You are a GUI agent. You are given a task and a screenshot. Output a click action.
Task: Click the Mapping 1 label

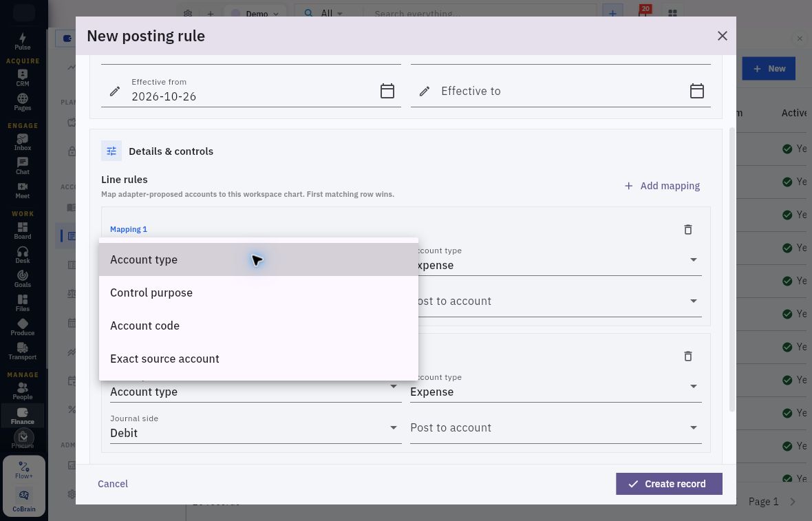point(129,229)
